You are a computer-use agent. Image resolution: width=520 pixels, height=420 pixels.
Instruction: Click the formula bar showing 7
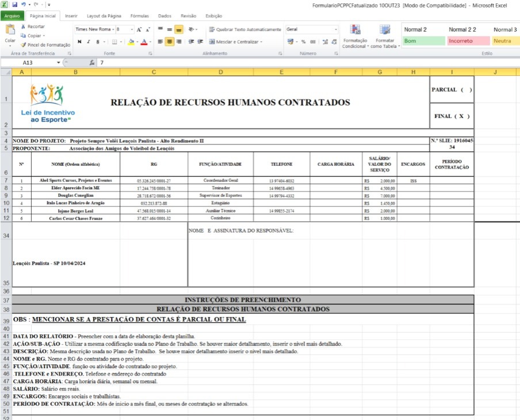coord(308,62)
